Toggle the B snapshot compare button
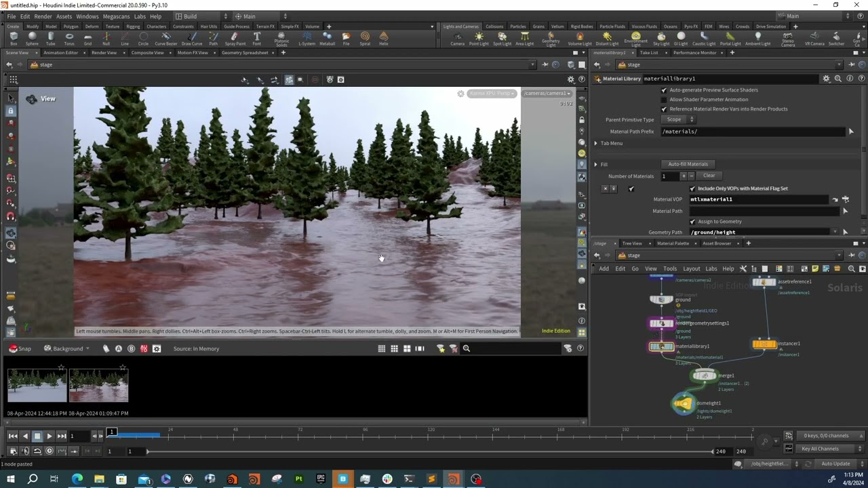Image resolution: width=868 pixels, height=488 pixels. click(131, 348)
